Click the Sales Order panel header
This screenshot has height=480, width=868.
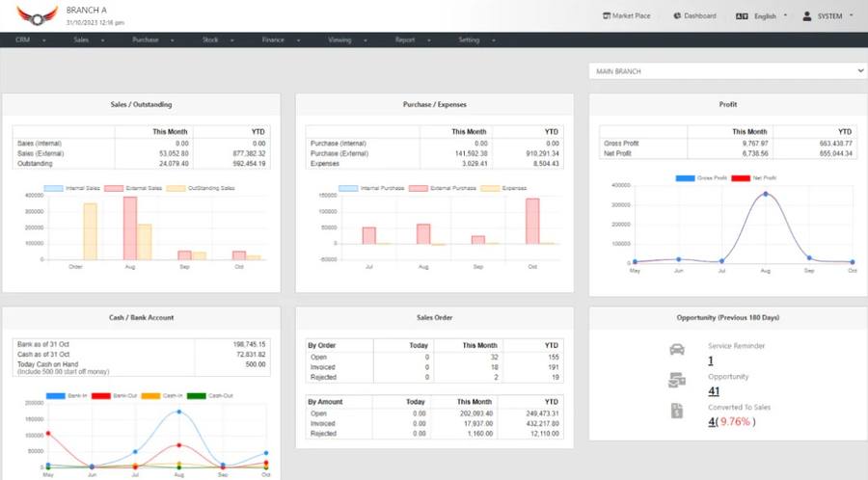[435, 318]
